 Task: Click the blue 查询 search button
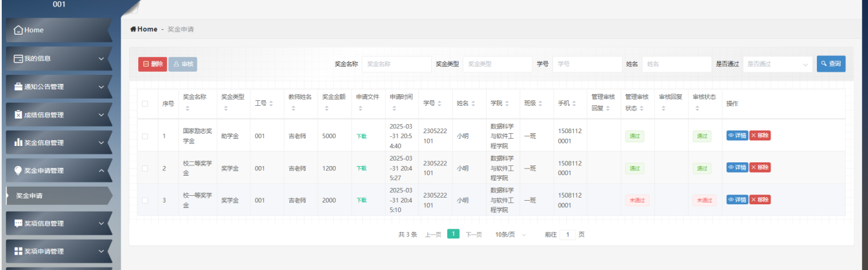point(831,64)
